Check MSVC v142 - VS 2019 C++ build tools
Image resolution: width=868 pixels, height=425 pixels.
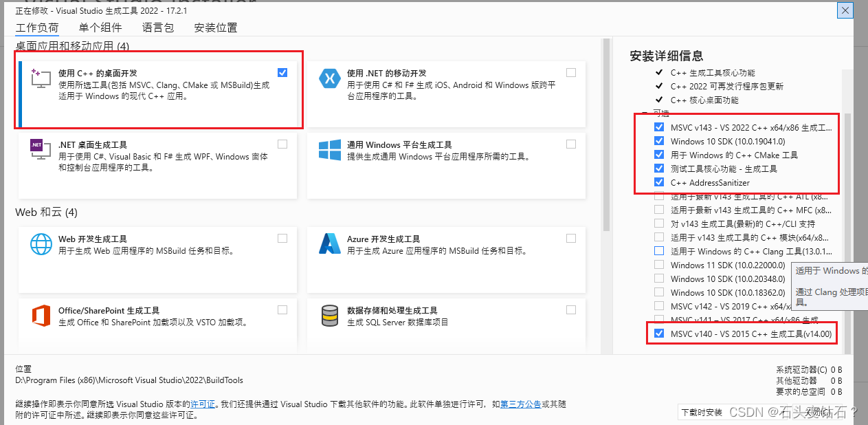[x=659, y=306]
